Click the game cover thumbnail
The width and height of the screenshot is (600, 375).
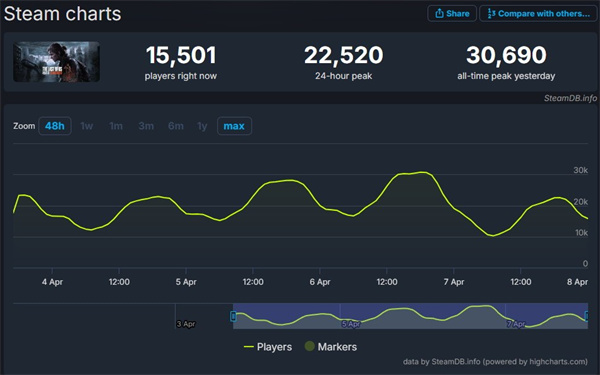click(57, 62)
